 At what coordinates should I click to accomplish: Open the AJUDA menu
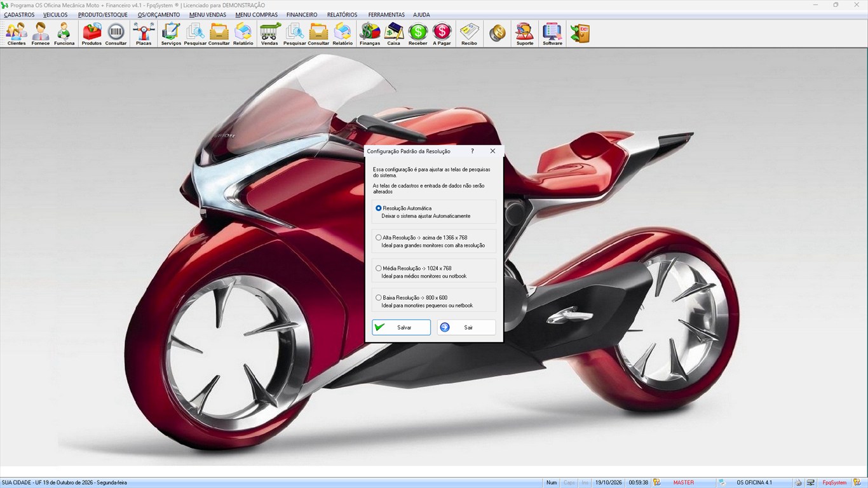[421, 15]
